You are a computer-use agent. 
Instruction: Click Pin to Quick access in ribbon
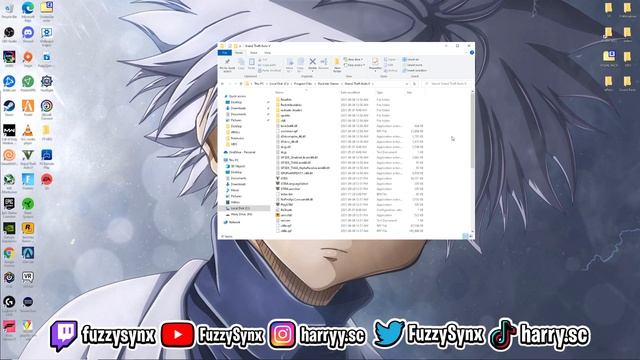coord(227,65)
